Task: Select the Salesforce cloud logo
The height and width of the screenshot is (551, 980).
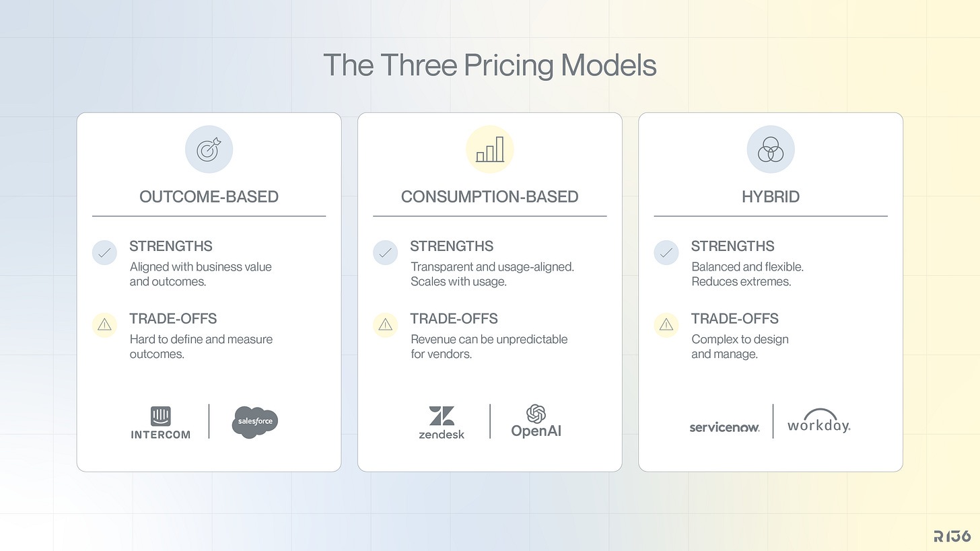Action: 254,422
